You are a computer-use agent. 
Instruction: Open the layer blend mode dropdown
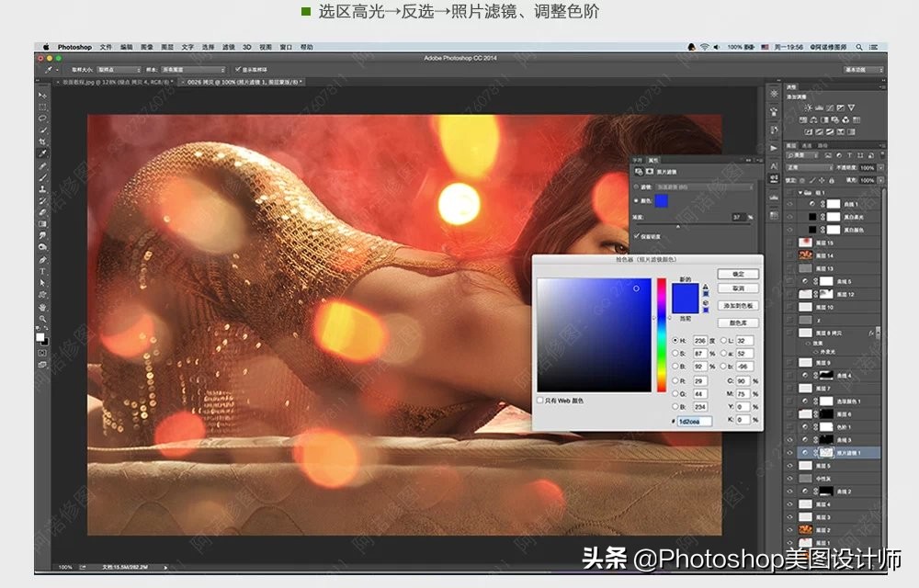(x=809, y=166)
